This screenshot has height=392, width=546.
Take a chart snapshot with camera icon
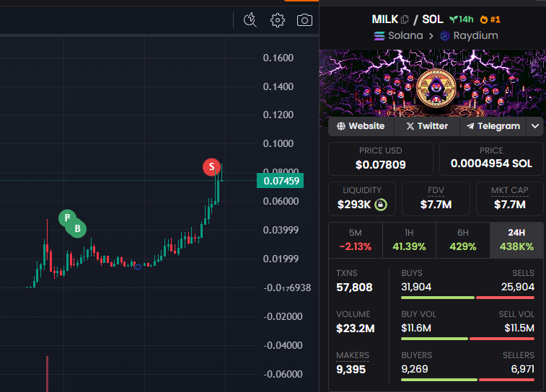tap(304, 20)
